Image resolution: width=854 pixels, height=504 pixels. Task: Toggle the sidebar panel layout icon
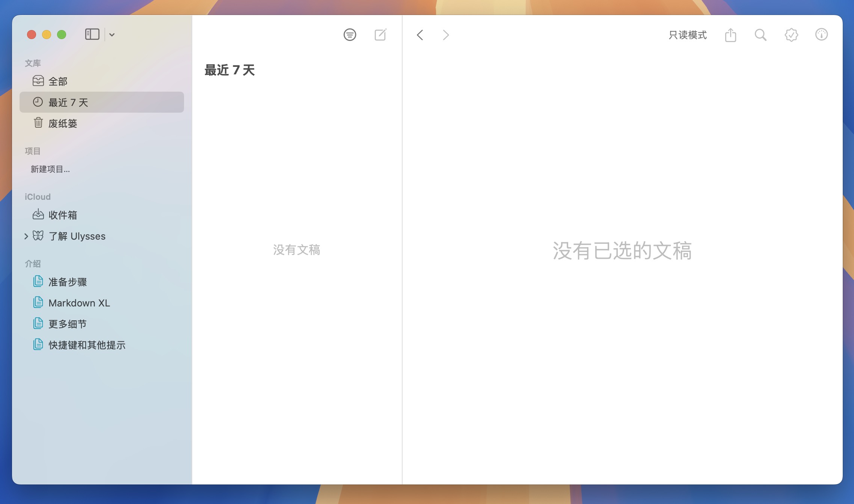92,35
